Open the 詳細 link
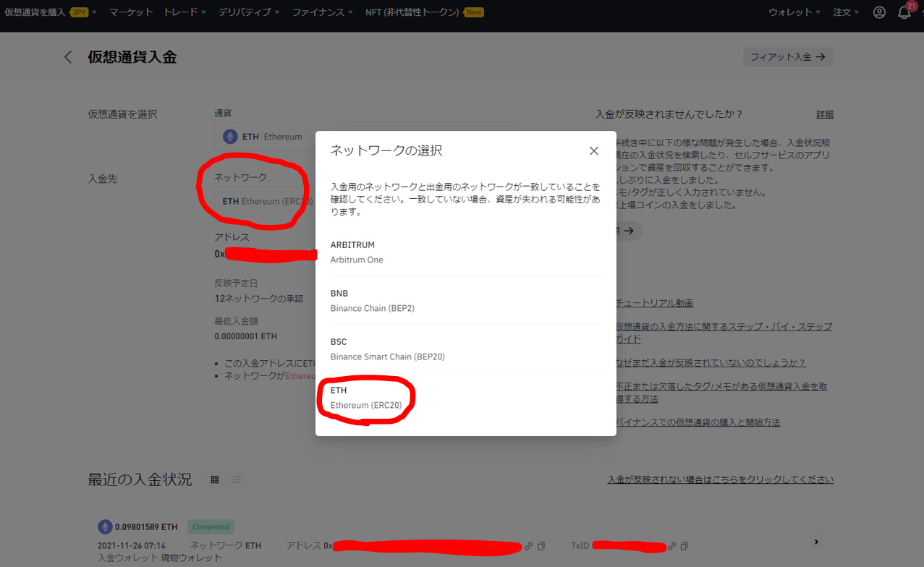The width and height of the screenshot is (924, 567). [825, 114]
